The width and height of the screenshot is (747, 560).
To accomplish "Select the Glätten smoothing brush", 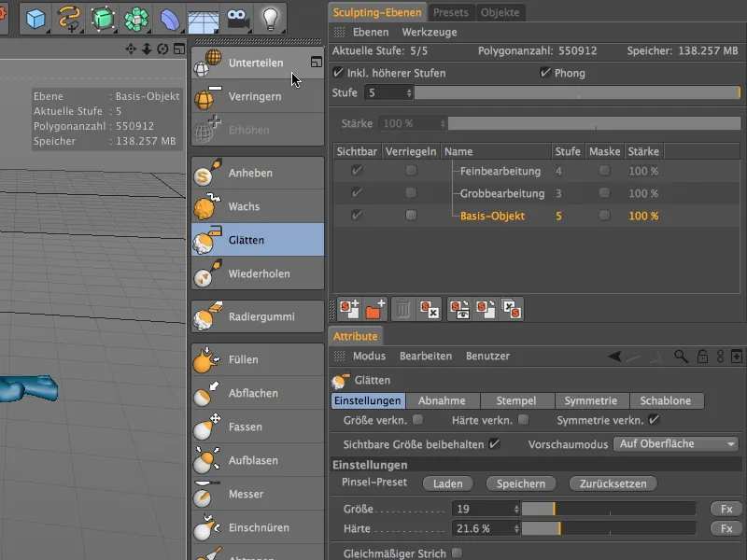I will (258, 240).
